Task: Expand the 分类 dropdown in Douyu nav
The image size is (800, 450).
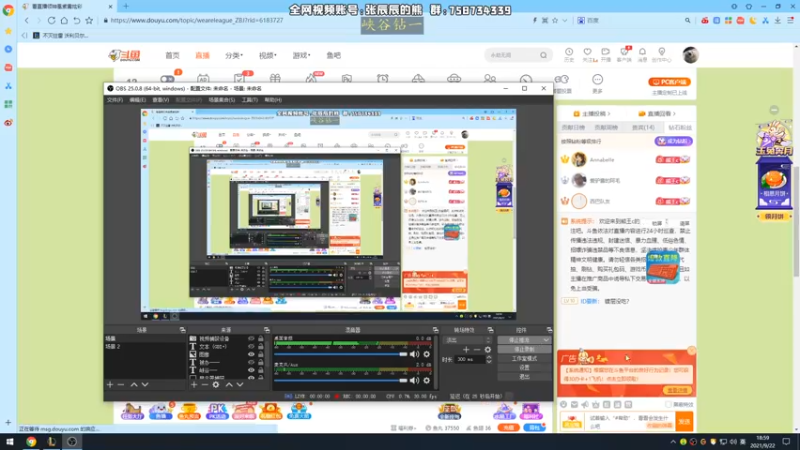Action: point(234,55)
